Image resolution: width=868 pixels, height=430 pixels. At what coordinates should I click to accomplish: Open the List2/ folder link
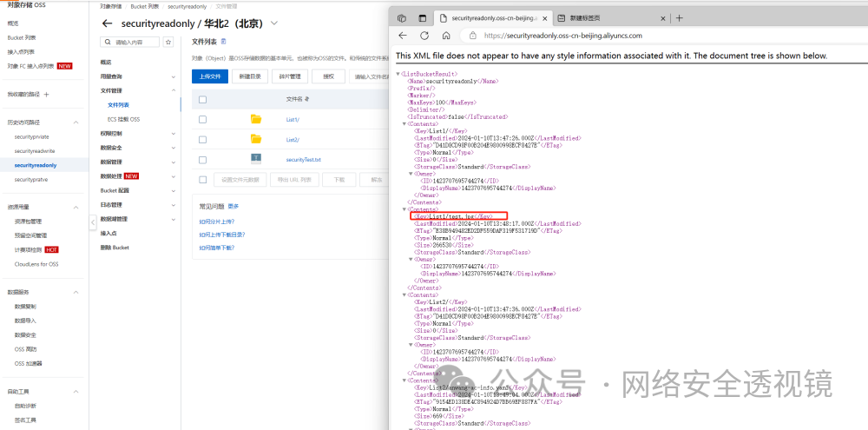coord(293,140)
